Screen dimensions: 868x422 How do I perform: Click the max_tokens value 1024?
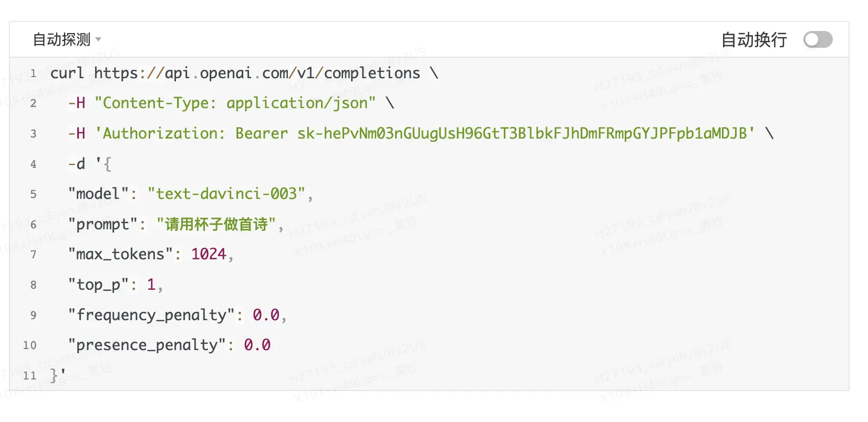pos(209,255)
